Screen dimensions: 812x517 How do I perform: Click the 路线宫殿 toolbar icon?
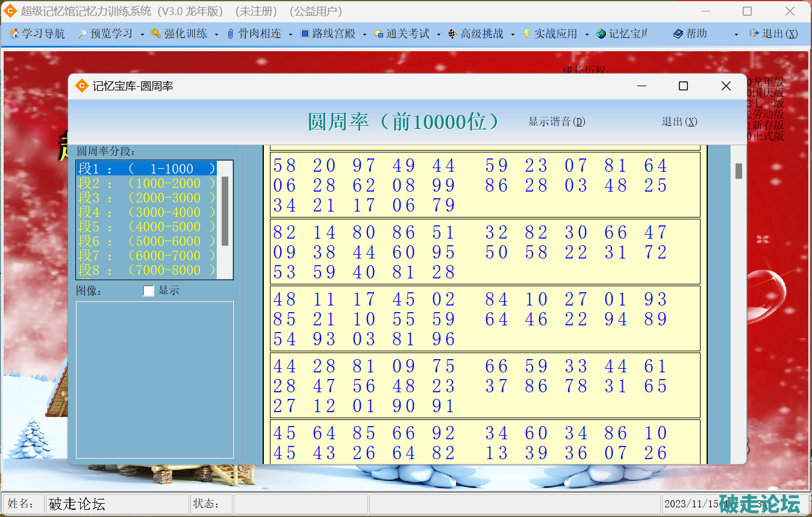(305, 34)
